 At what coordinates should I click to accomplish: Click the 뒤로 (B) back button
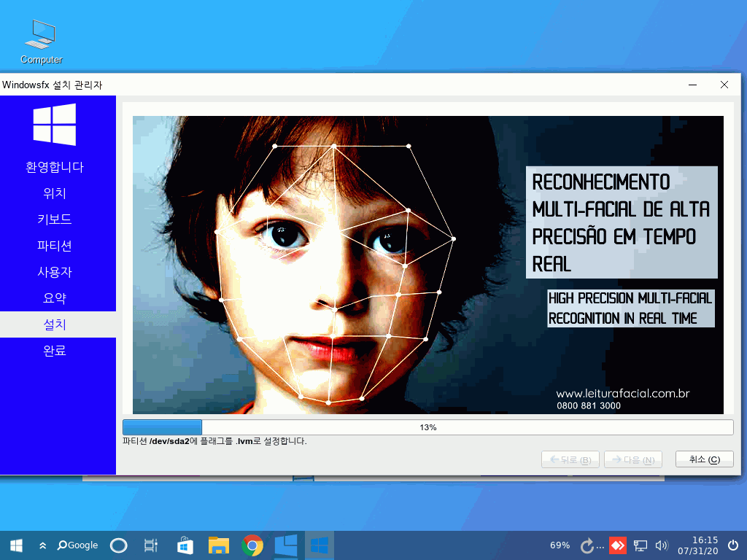tap(570, 459)
